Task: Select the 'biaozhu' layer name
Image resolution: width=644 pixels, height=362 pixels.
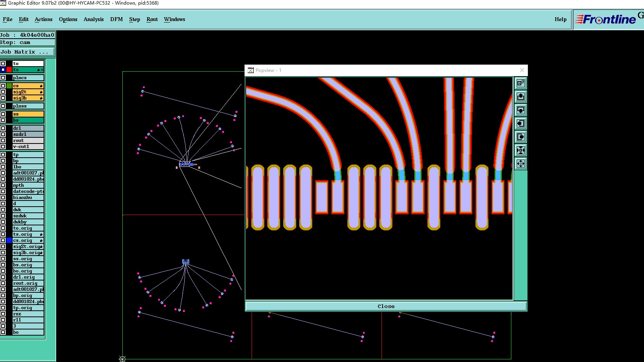Action: point(28,197)
